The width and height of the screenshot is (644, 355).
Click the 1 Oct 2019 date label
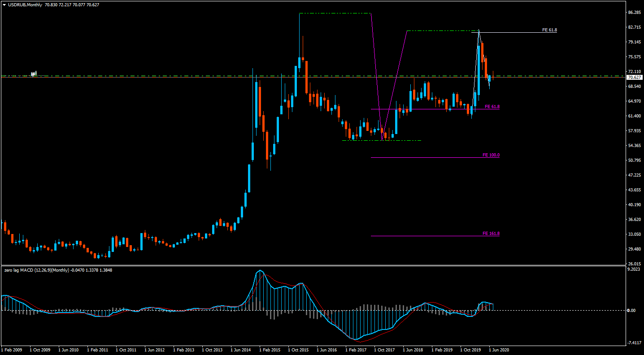point(471,350)
